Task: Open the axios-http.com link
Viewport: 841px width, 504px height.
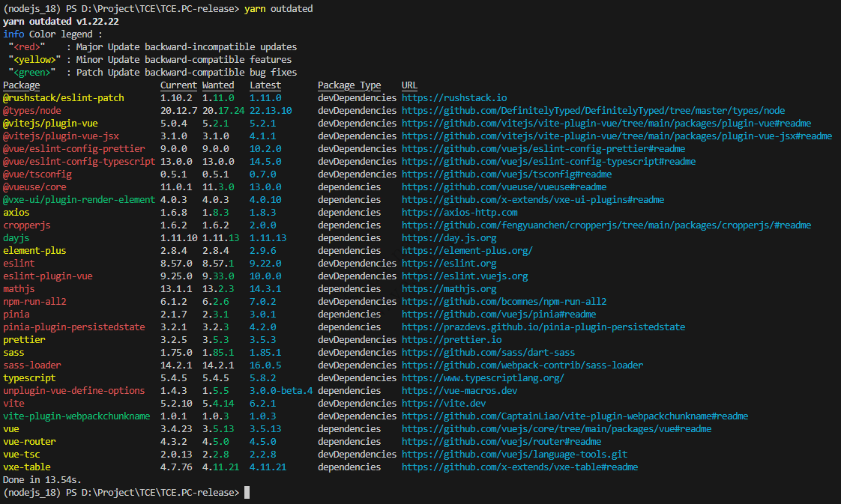Action: click(459, 213)
